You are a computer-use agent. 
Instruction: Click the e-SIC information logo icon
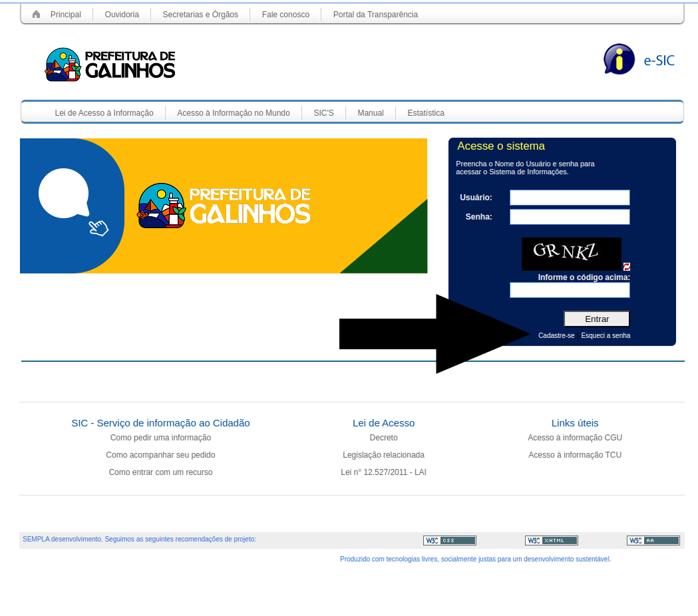click(619, 60)
